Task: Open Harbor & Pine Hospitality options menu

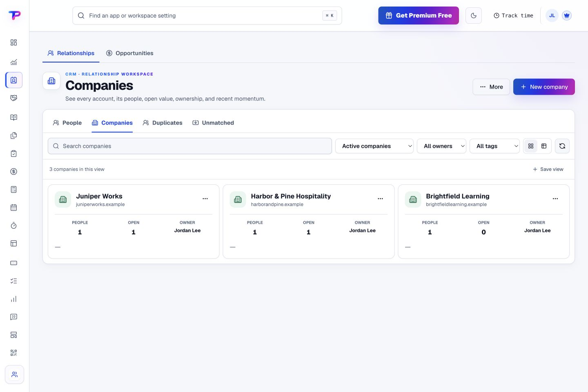Action: (x=380, y=199)
